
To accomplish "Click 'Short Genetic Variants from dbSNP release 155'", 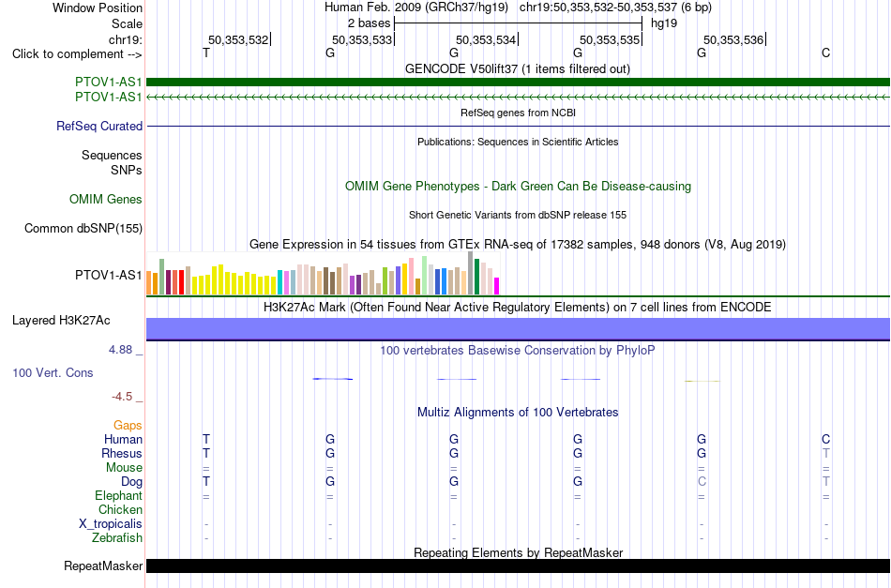I will [518, 215].
